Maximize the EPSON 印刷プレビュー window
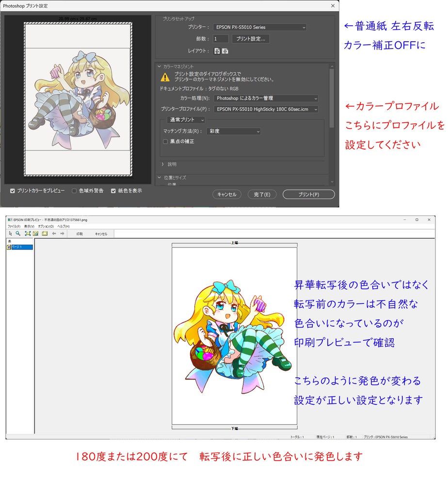The image size is (448, 497). point(416,220)
